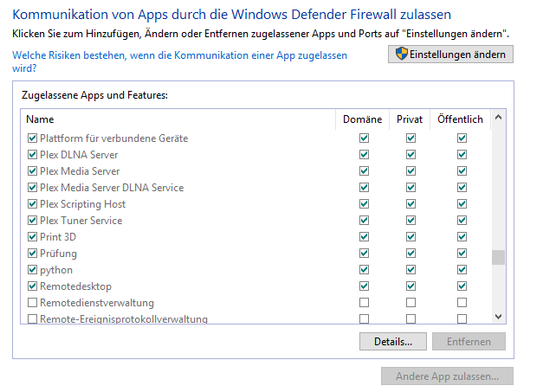Toggle Plex Media Server Domäne checkbox

364,171
